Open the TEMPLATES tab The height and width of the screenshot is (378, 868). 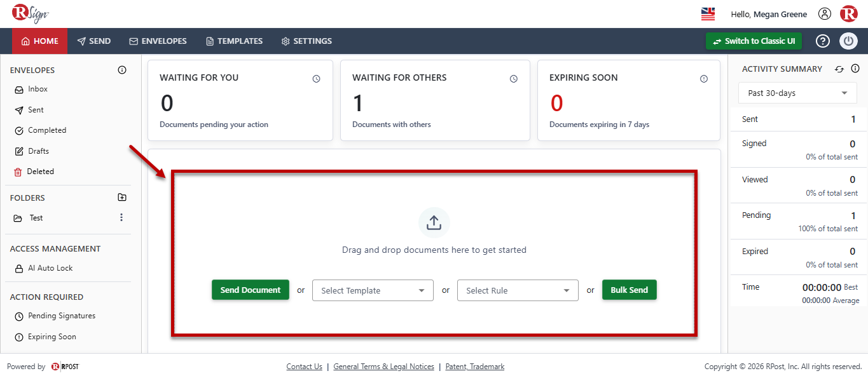point(234,41)
